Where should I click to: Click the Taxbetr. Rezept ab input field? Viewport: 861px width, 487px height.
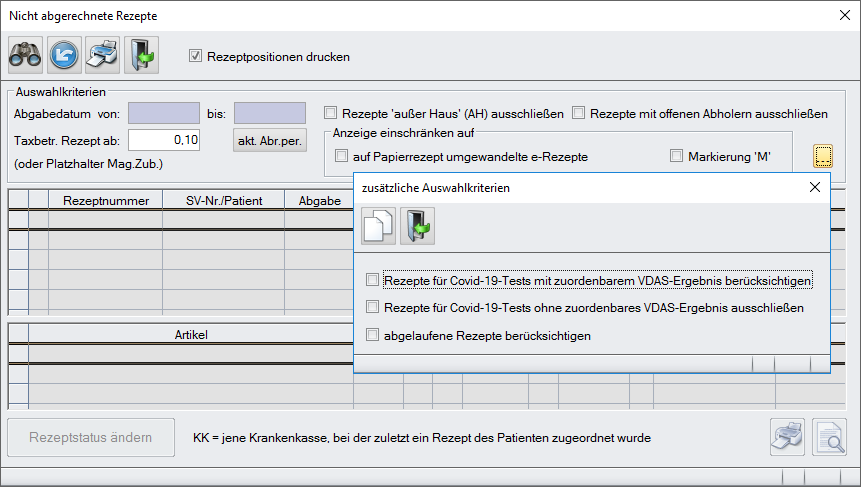tap(165, 140)
